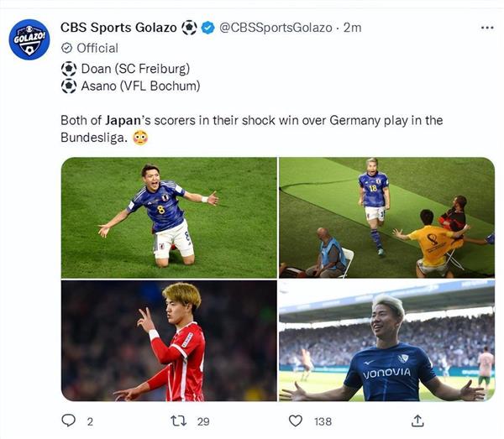The width and height of the screenshot is (504, 439).
Task: Click the like count 138
Action: click(323, 421)
